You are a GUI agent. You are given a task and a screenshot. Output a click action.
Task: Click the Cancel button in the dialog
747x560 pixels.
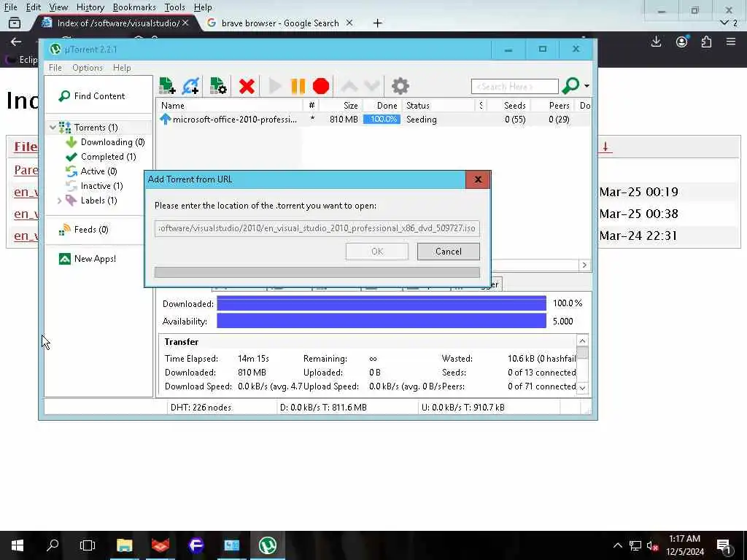[449, 252]
